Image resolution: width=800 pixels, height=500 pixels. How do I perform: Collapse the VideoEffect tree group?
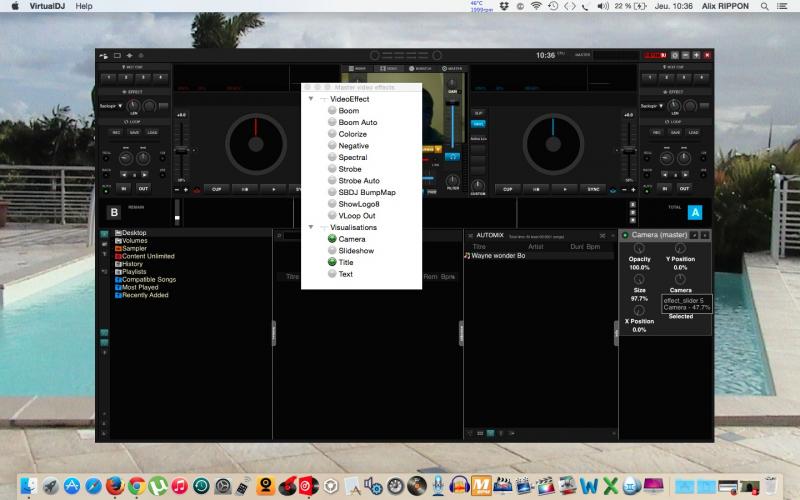click(x=311, y=98)
